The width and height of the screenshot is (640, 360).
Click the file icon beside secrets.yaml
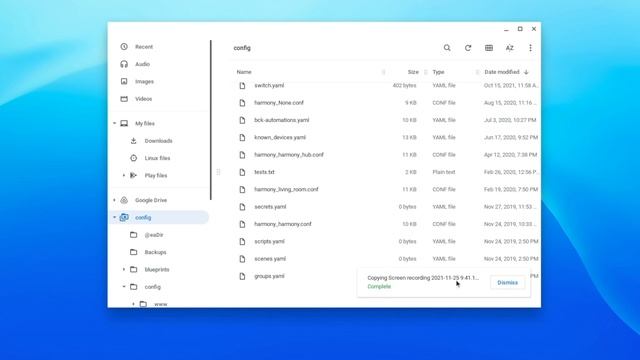click(x=242, y=207)
